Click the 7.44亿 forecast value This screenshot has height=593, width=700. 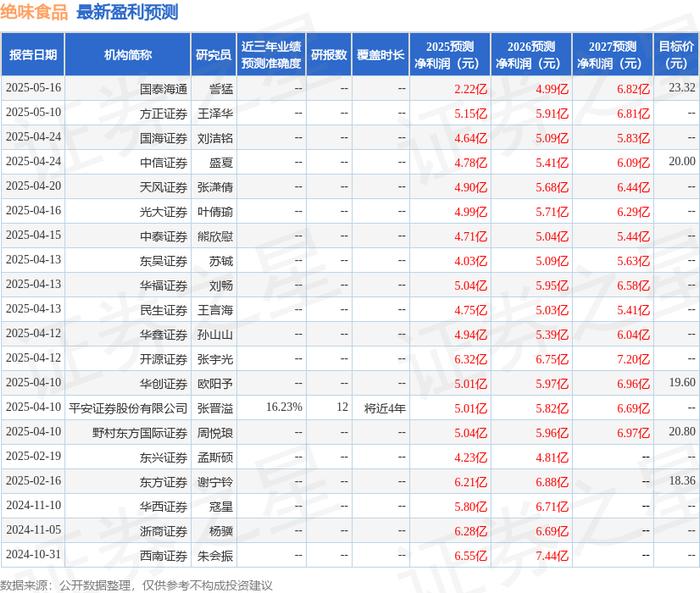(552, 556)
